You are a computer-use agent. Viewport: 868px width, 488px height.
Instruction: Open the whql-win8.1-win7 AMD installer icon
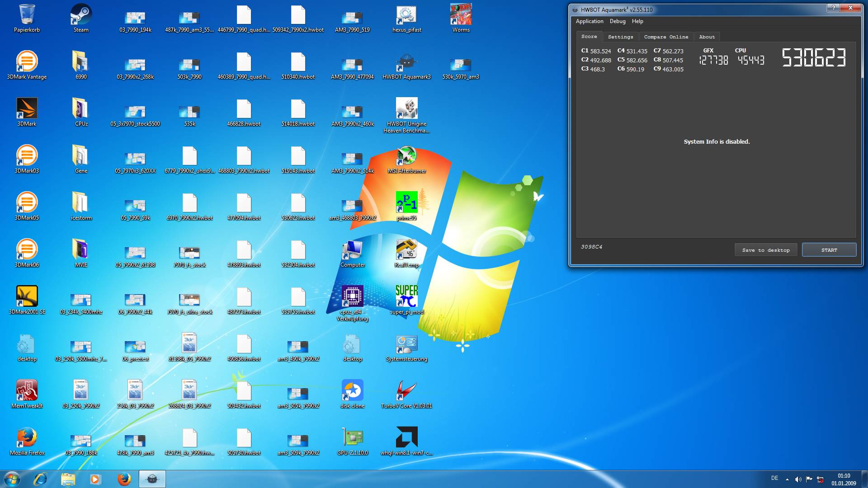pyautogui.click(x=406, y=441)
